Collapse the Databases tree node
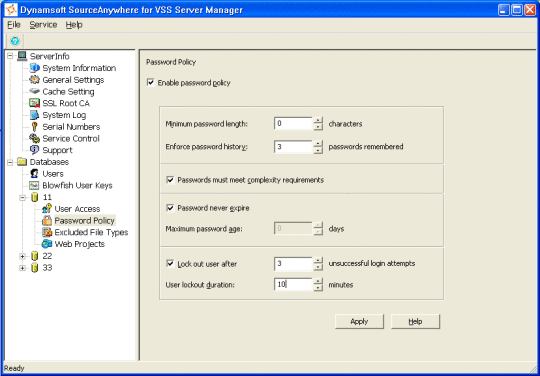 point(10,161)
